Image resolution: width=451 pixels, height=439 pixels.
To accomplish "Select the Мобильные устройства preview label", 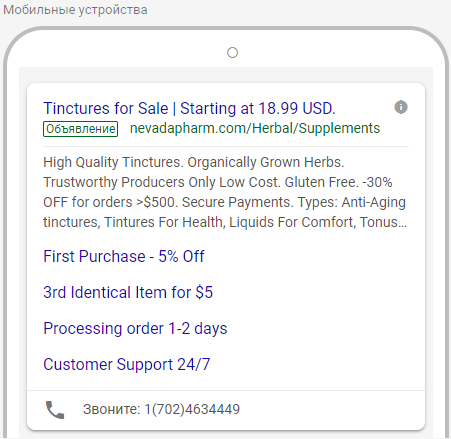I will click(x=75, y=10).
